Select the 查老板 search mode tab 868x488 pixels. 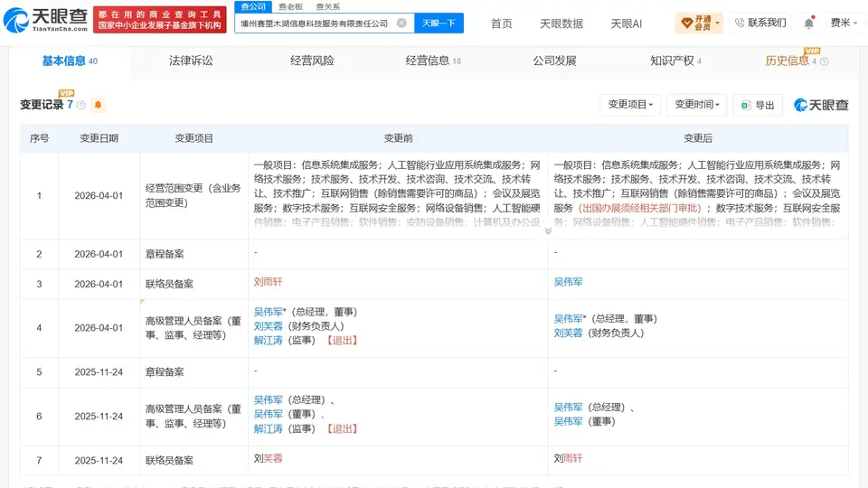coord(290,6)
